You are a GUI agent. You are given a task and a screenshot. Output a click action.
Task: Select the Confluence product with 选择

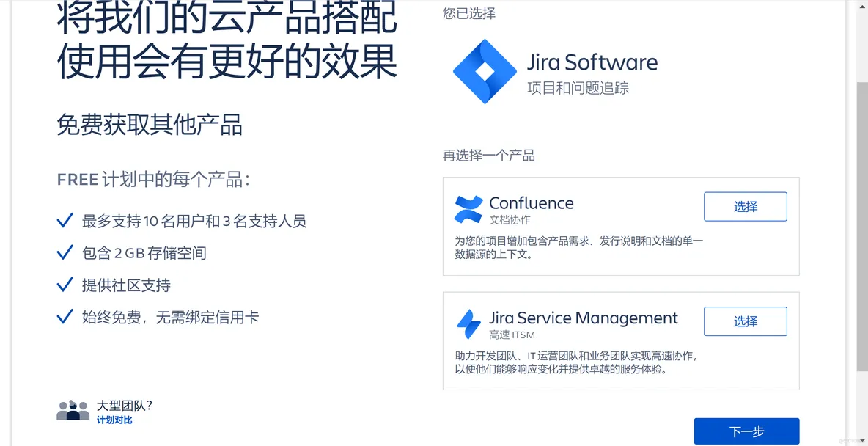745,207
